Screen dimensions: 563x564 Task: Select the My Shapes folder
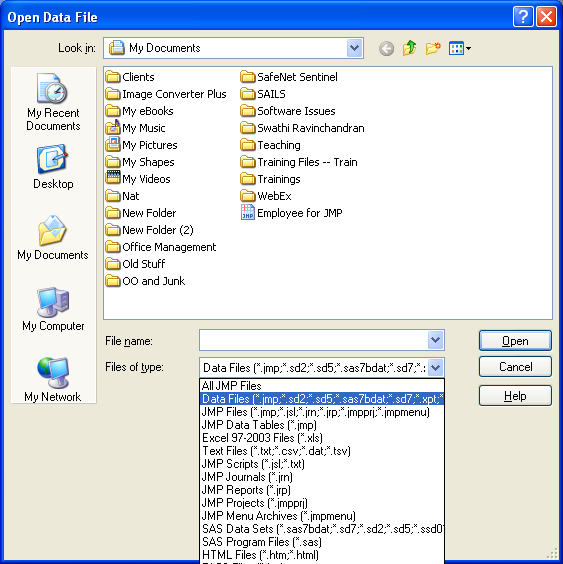coord(140,162)
